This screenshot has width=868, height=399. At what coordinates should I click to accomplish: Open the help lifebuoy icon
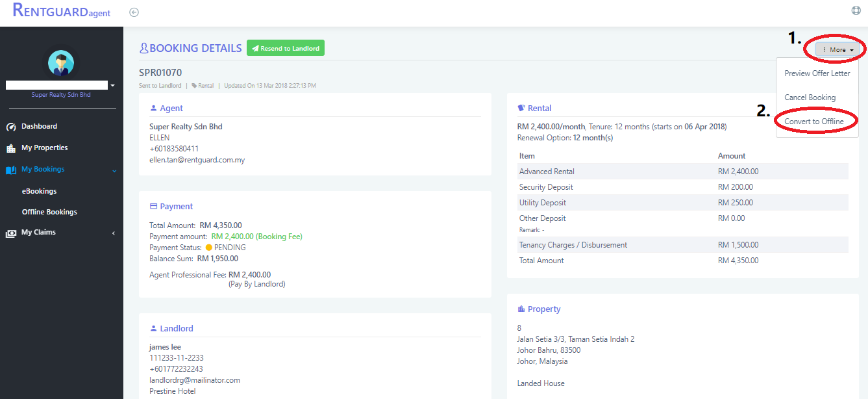click(x=856, y=10)
